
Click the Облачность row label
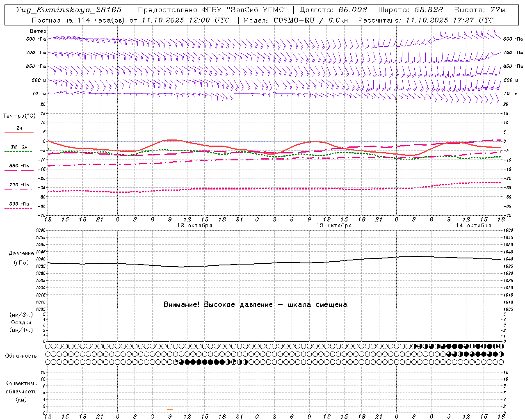(21, 356)
